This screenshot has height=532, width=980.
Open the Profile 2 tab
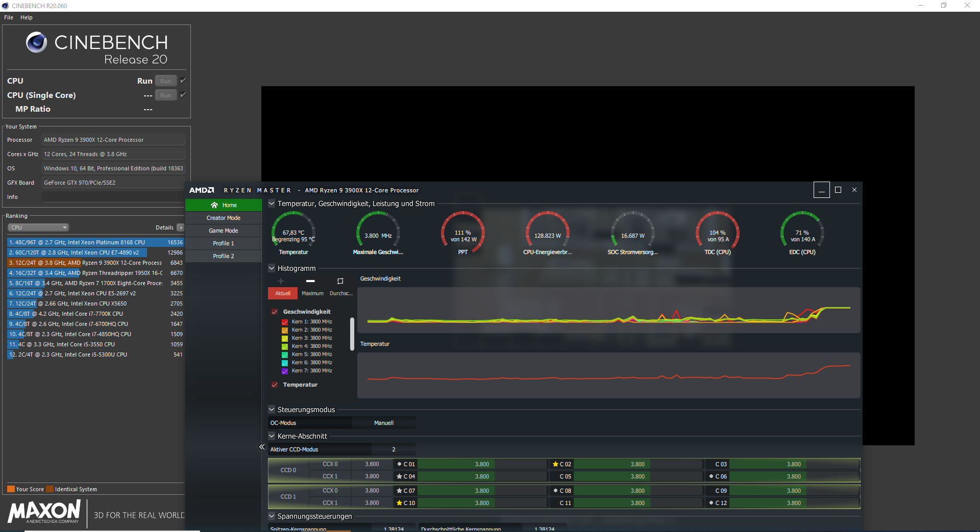click(224, 256)
